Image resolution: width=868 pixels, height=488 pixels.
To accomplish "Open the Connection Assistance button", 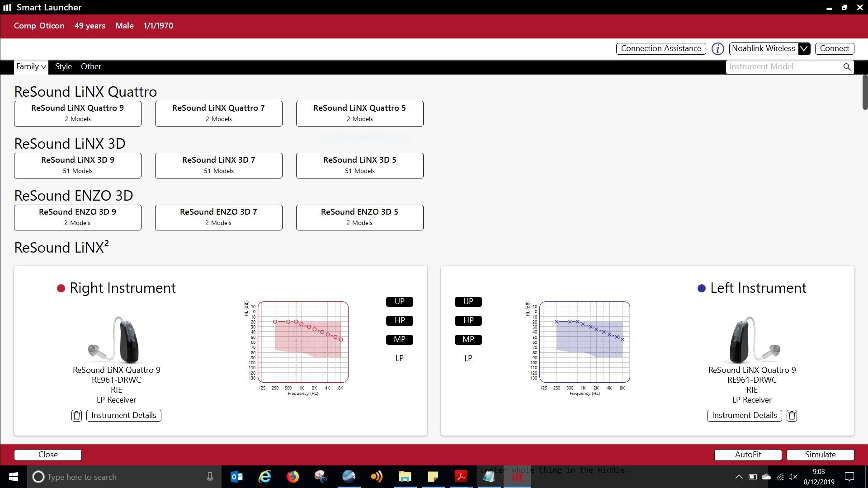I will [660, 49].
